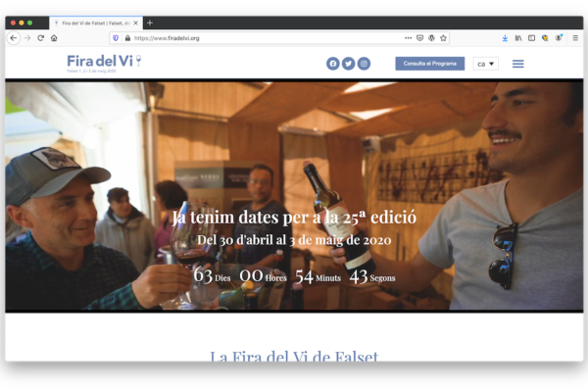
Task: Click the tracking protection shield icon
Action: point(116,38)
